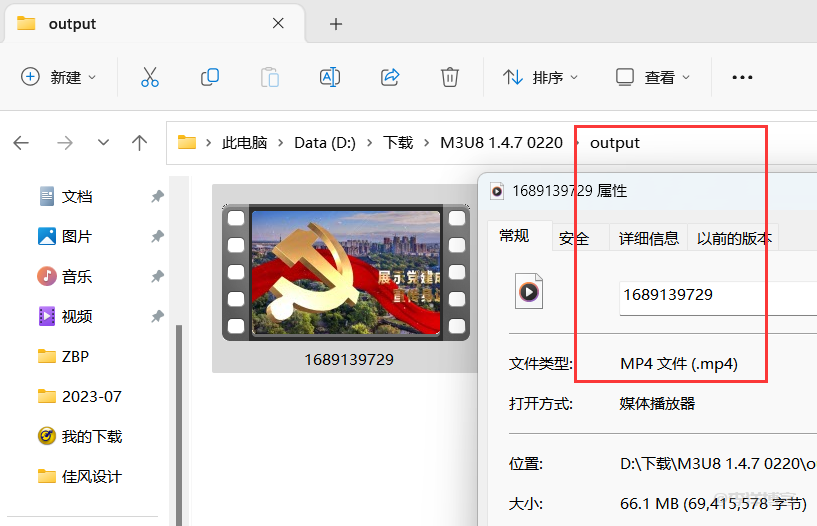817x526 pixels.
Task: Click the Share icon in toolbar
Action: pos(390,77)
